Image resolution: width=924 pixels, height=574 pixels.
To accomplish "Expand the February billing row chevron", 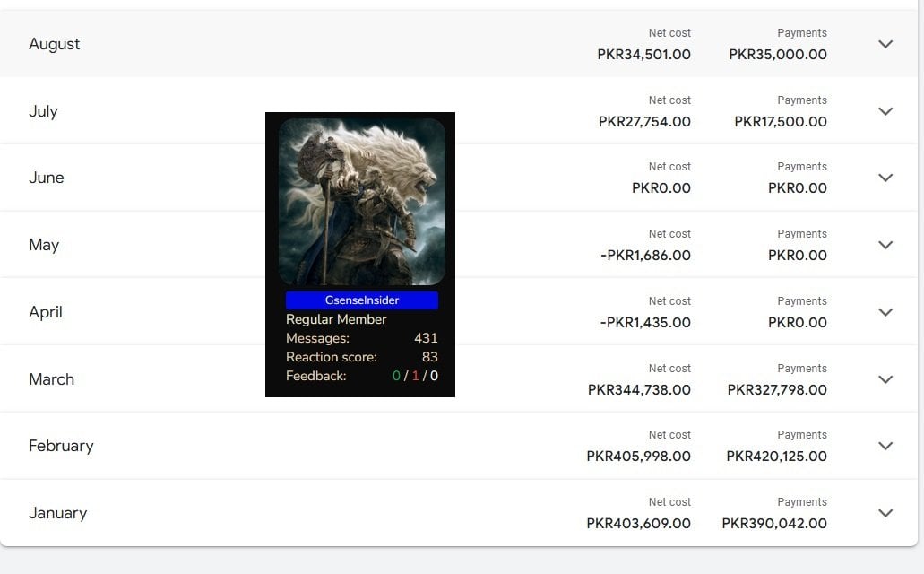I will (885, 446).
